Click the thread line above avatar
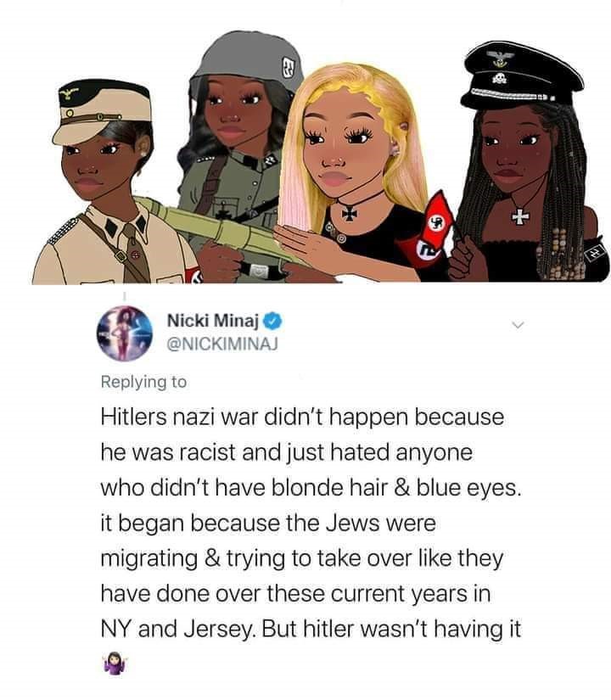This screenshot has width=611, height=700. [x=125, y=296]
